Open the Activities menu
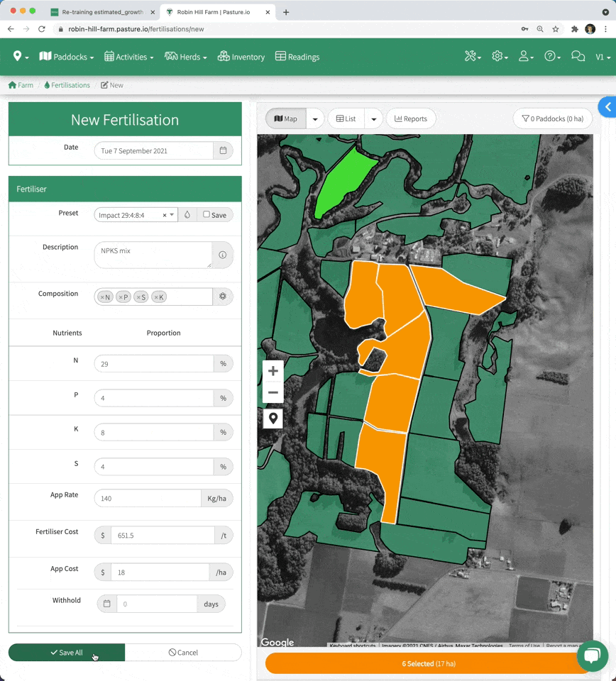Viewport: 616px width, 681px height. [x=129, y=57]
